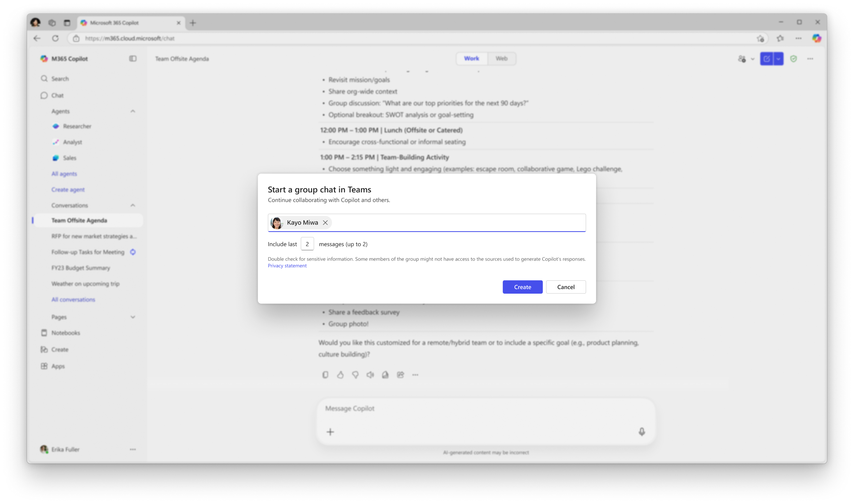Collapse the Agents section
The width and height of the screenshot is (854, 504).
132,111
